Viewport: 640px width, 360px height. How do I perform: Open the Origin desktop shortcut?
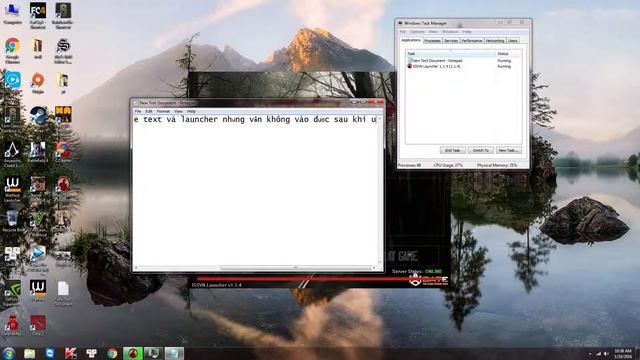click(38, 83)
